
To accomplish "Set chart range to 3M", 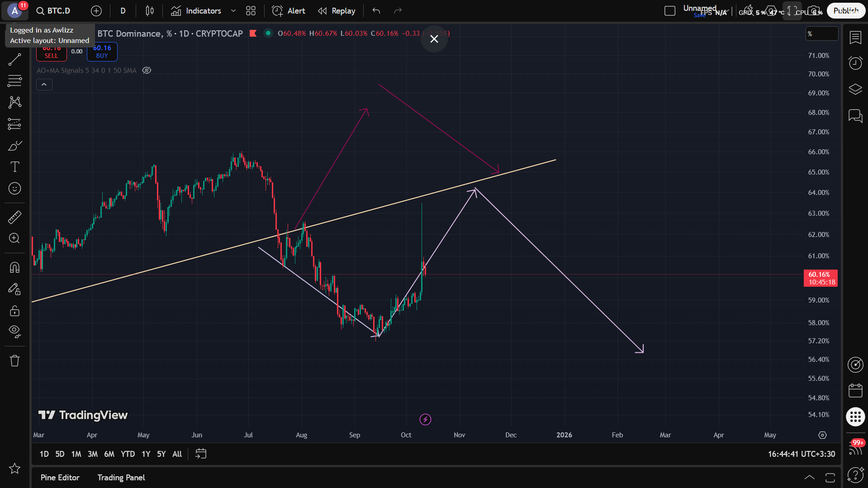I will pyautogui.click(x=92, y=454).
